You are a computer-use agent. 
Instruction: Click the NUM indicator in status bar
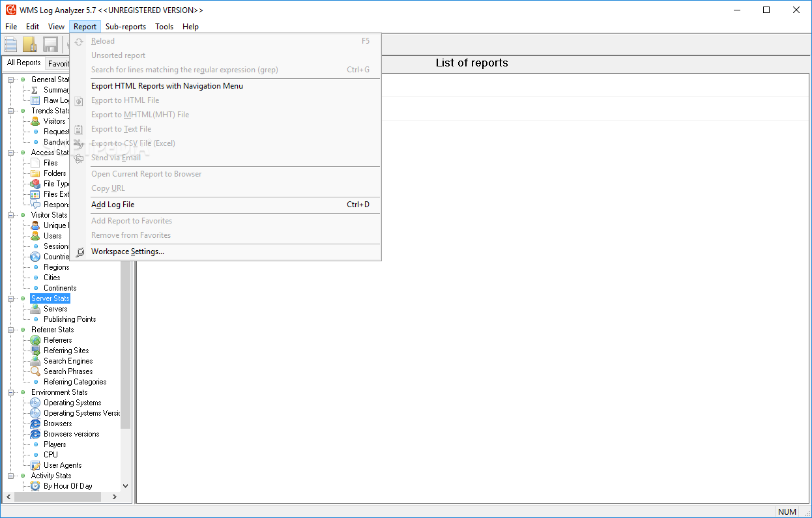coord(787,511)
